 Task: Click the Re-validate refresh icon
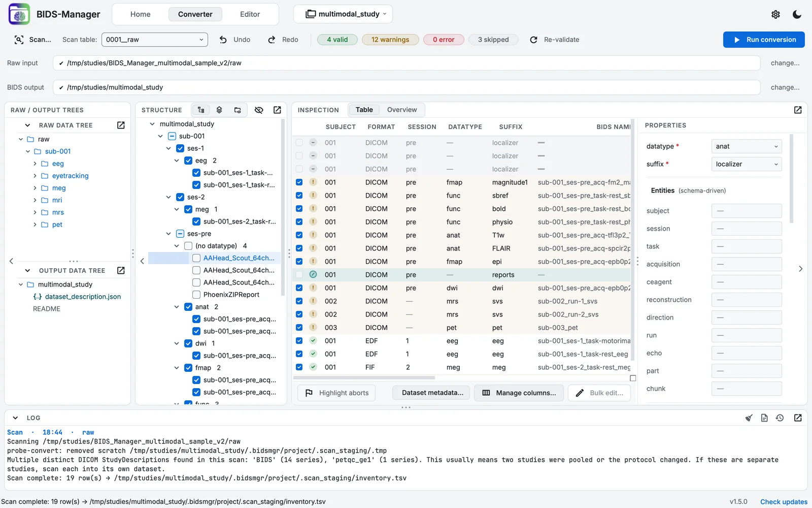pos(533,40)
